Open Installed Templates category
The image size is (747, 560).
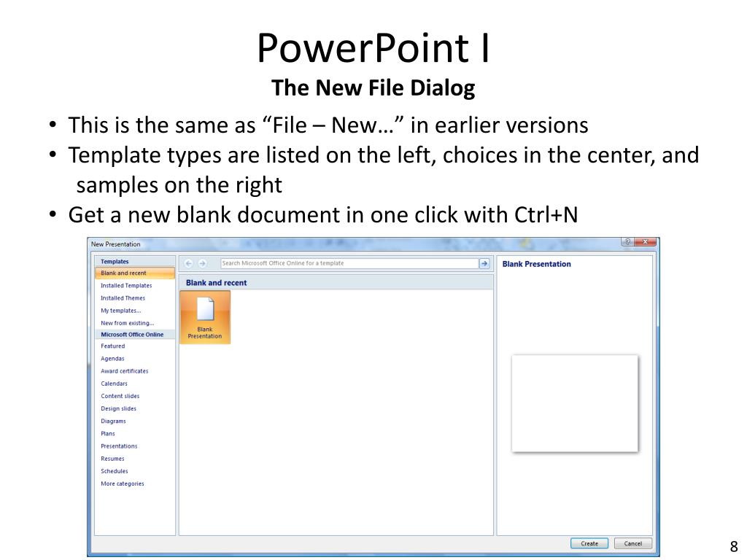126,286
